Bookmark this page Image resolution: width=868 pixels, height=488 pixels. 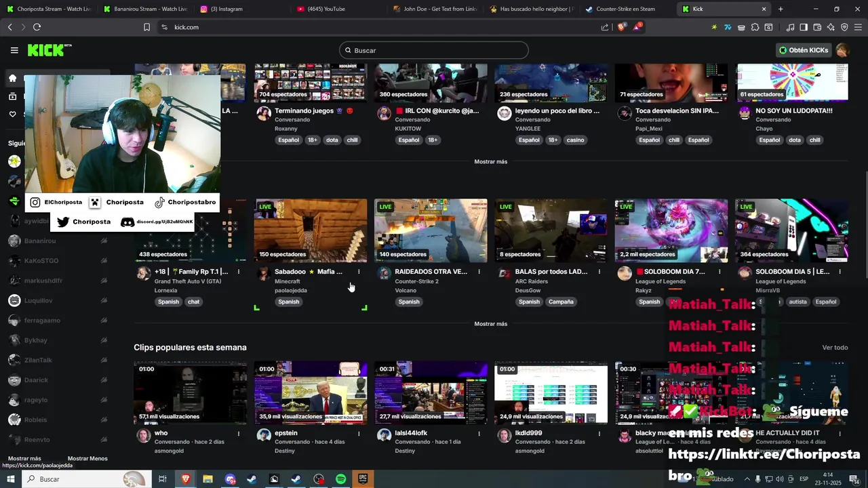coord(146,27)
